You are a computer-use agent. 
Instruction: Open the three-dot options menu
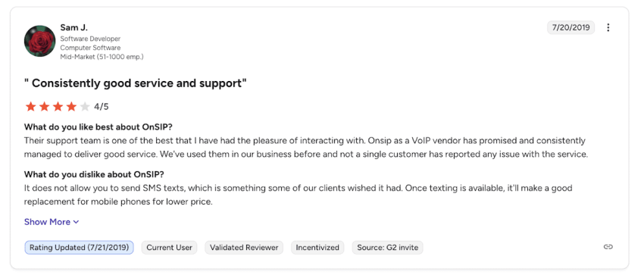(608, 27)
